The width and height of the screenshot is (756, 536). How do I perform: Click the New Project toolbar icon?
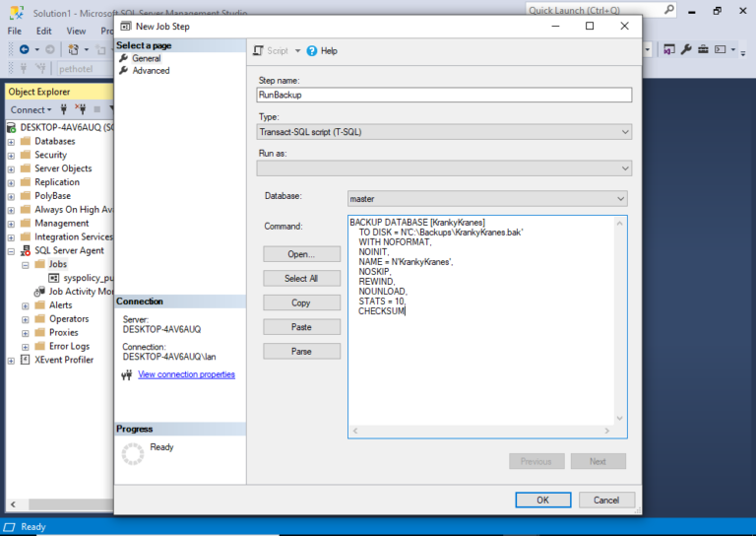pyautogui.click(x=73, y=49)
